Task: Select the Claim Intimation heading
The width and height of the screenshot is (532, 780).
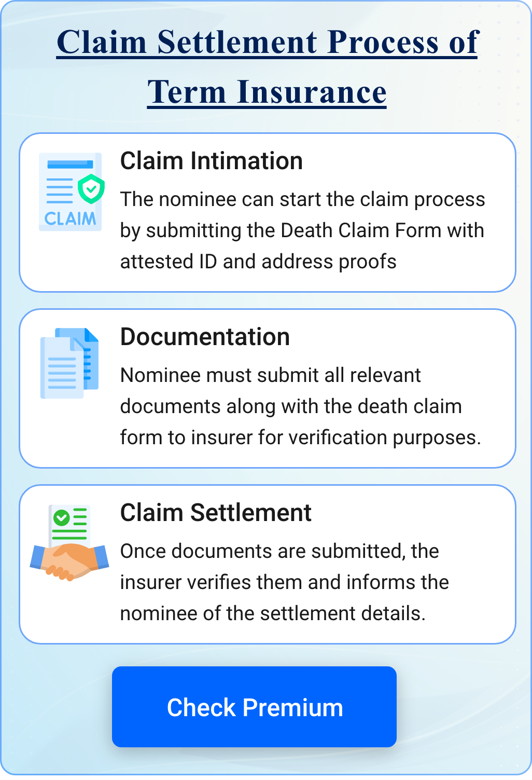Action: [x=212, y=161]
